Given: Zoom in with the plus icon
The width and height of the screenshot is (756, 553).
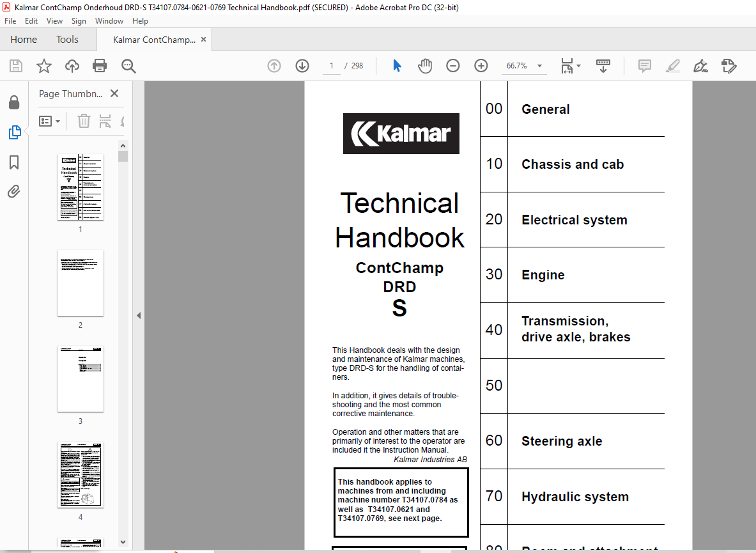Looking at the screenshot, I should tap(481, 66).
